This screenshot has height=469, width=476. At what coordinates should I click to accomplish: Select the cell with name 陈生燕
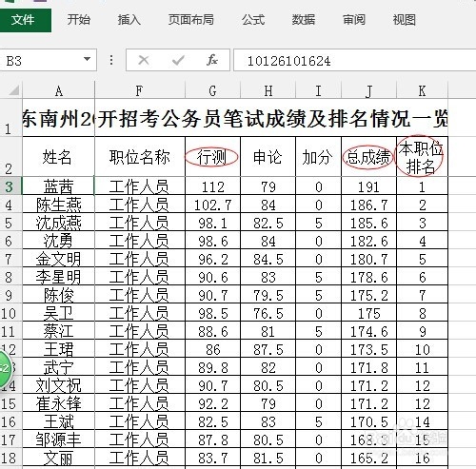pyautogui.click(x=58, y=205)
